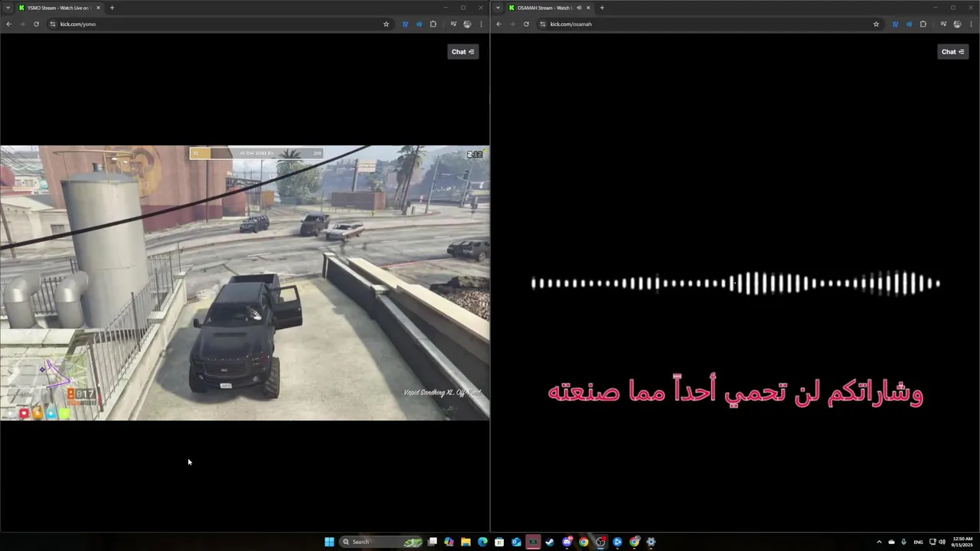Launch Microsoft Edge from taskbar
This screenshot has height=551, width=980.
tap(482, 542)
